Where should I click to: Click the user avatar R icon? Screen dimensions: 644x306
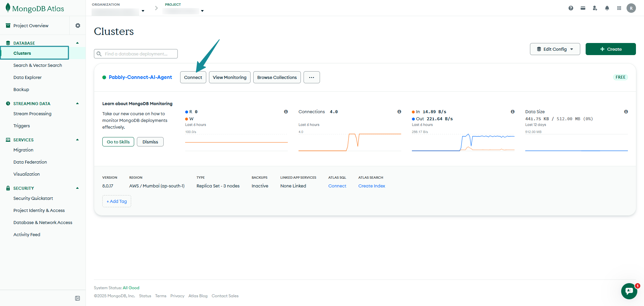pyautogui.click(x=631, y=8)
